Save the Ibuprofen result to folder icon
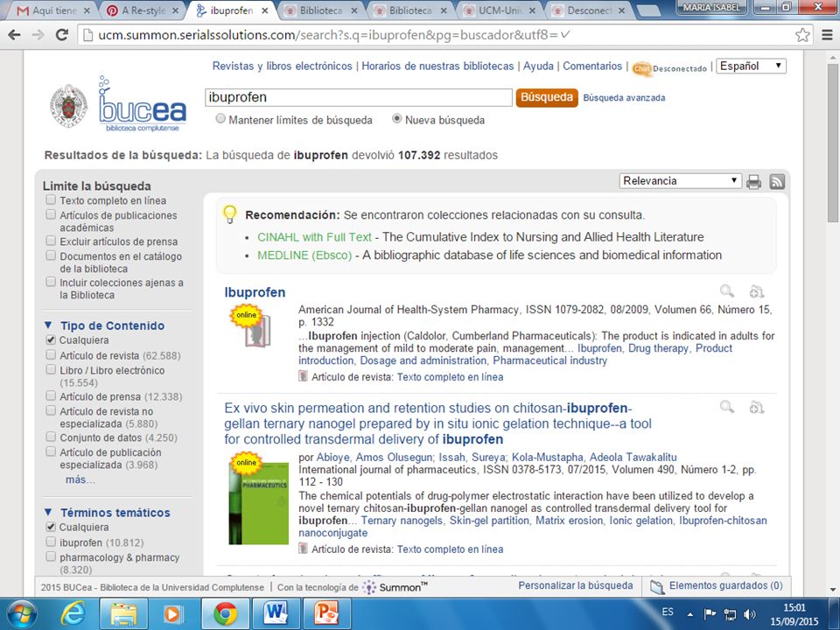This screenshot has height=630, width=840. 756,290
